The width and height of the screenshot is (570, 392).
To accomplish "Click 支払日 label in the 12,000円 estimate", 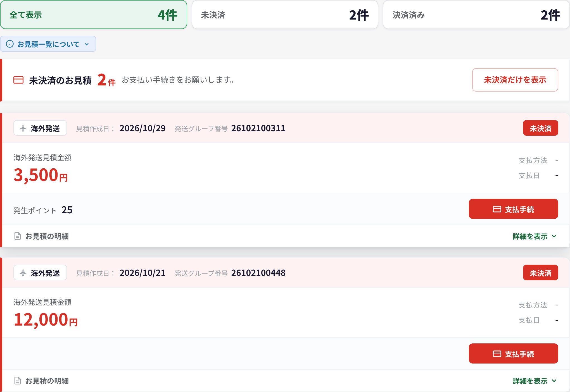I will [529, 320].
